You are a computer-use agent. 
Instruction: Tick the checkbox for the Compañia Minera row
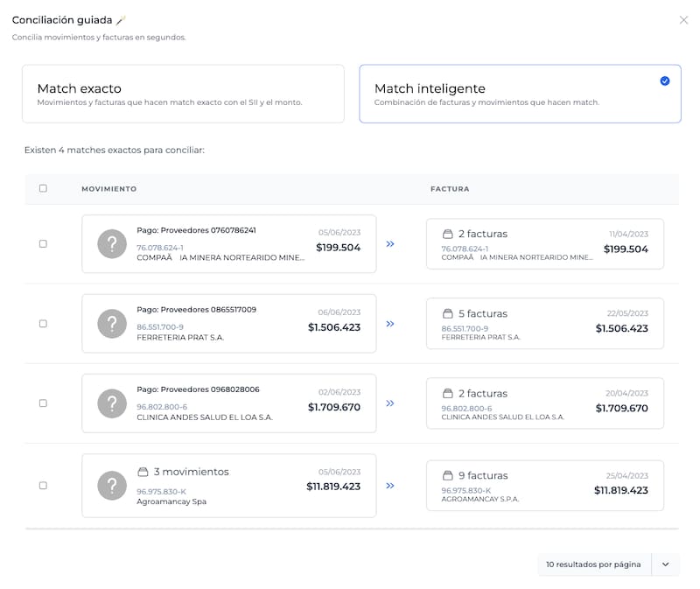click(43, 243)
